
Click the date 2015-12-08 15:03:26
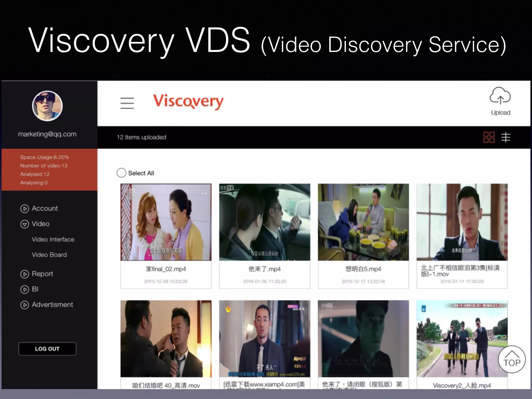tap(166, 281)
